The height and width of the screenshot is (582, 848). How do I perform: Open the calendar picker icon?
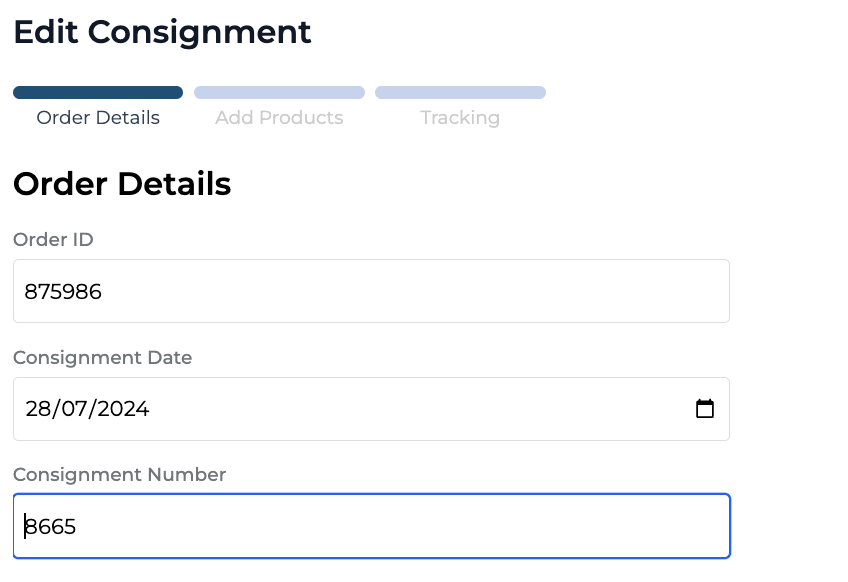705,408
